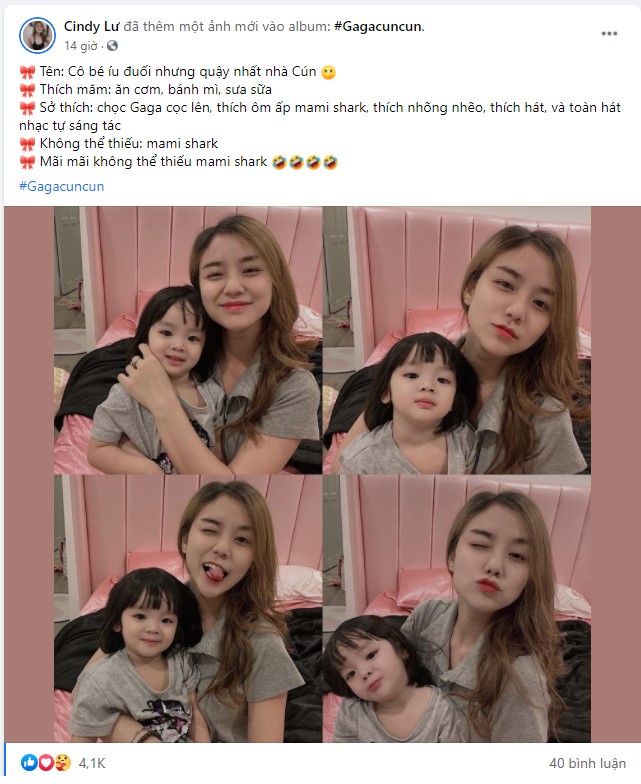
Task: Click the smiley emoji after nhà Cún
Action: 328,72
